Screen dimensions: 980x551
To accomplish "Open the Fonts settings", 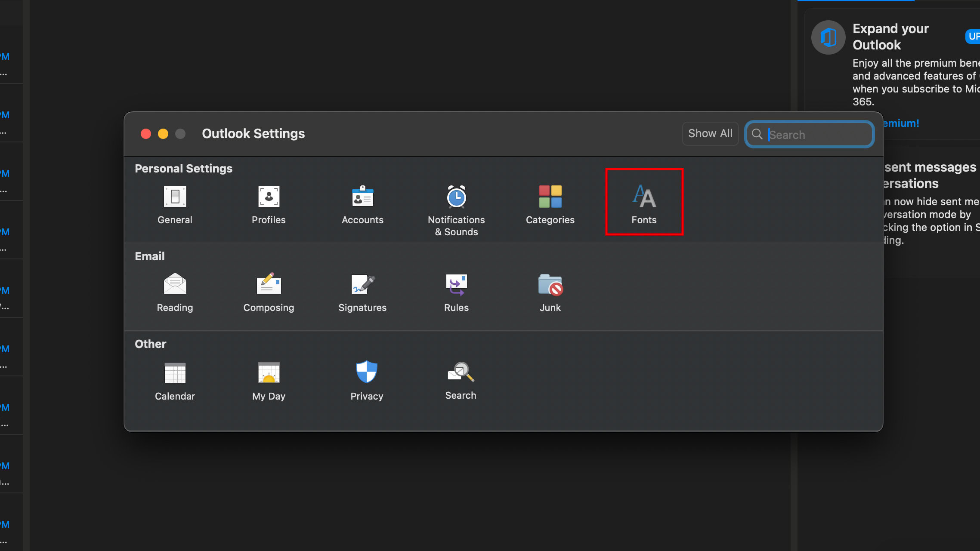I will pyautogui.click(x=644, y=203).
